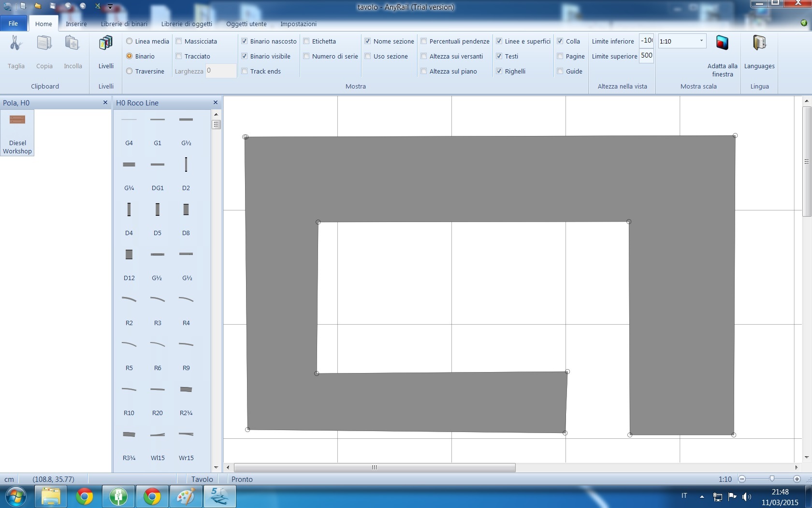Switch to the Inserire tab
The height and width of the screenshot is (508, 812).
click(x=76, y=24)
